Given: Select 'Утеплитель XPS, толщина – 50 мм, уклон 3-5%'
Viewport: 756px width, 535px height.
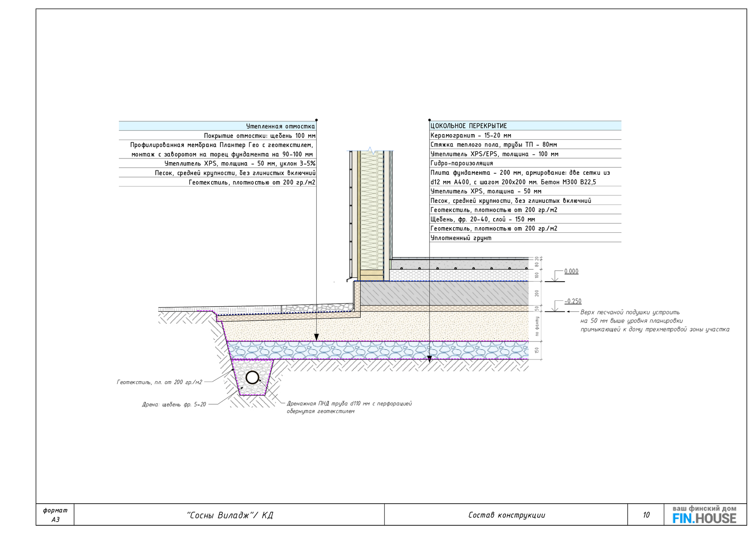Looking at the screenshot, I should (x=217, y=164).
